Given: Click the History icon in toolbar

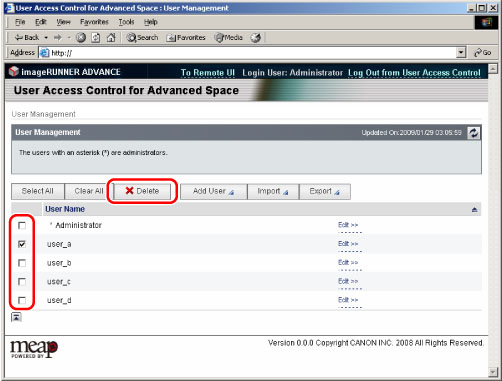Looking at the screenshot, I should (x=256, y=38).
